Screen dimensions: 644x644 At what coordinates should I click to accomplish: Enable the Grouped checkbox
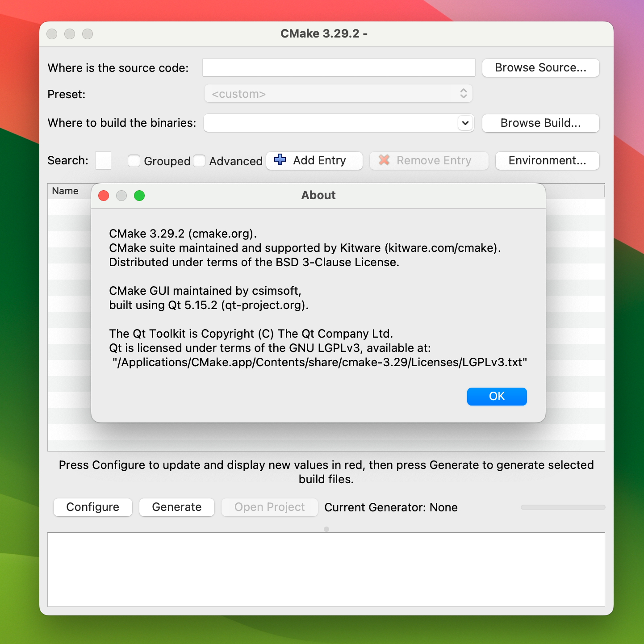[x=134, y=160]
